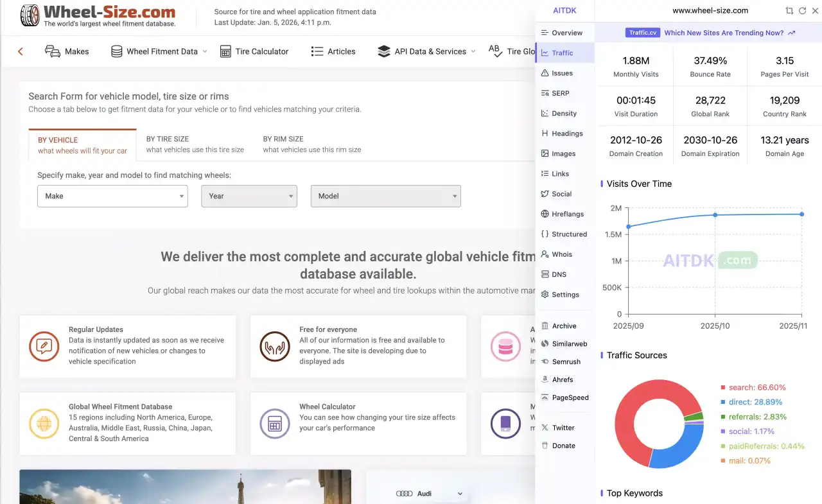Open the Whois section in AITDK
This screenshot has height=504, width=822.
(564, 254)
